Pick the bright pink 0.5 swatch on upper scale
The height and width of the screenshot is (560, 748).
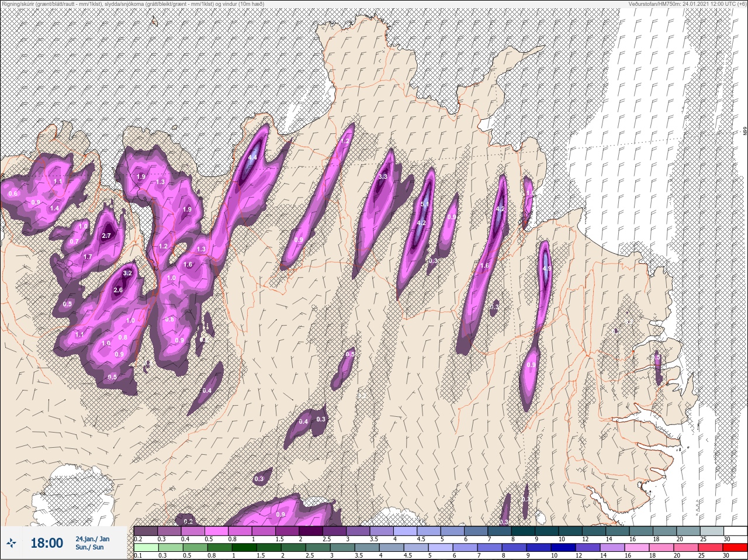[x=217, y=531]
